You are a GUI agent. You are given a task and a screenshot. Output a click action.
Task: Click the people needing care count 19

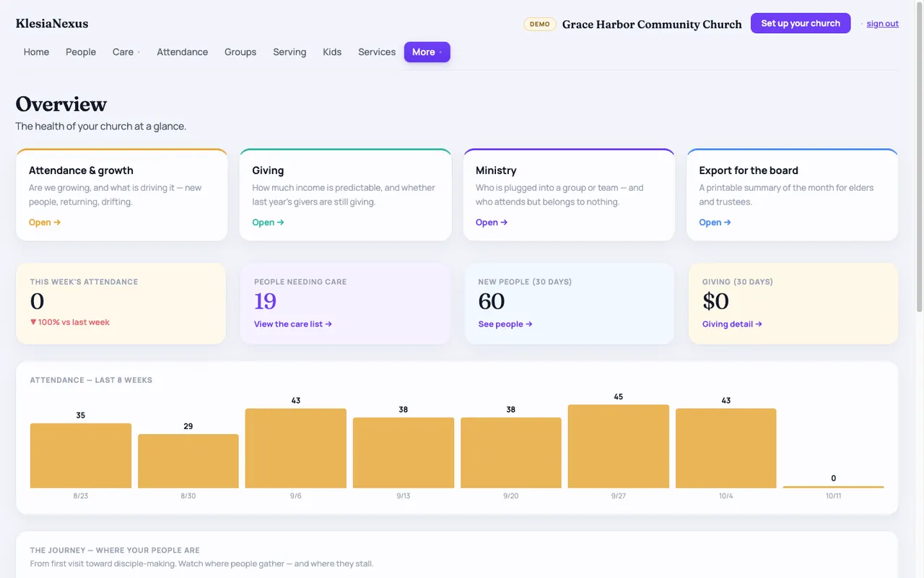[x=265, y=301]
